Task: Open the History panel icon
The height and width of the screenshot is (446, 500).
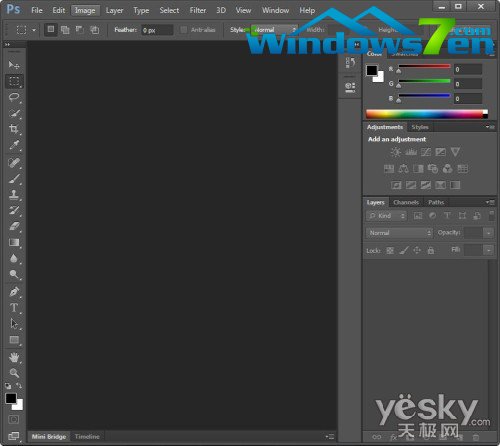Action: coord(350,63)
